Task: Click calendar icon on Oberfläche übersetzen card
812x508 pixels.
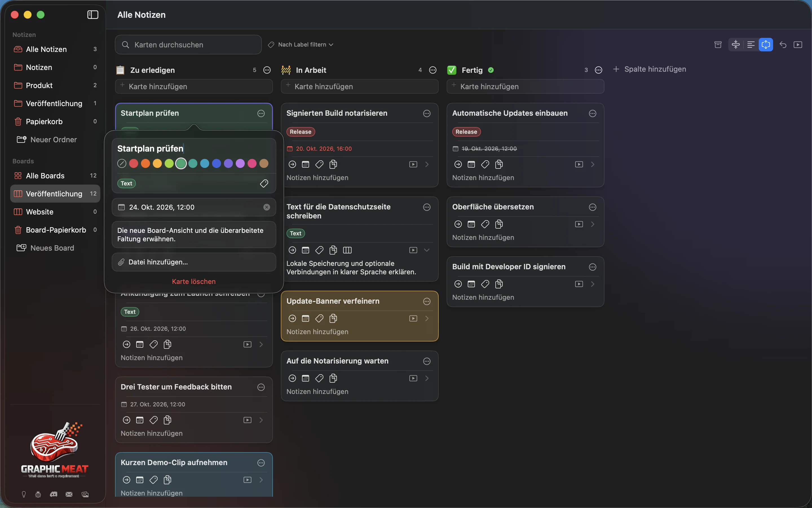Action: pyautogui.click(x=471, y=224)
